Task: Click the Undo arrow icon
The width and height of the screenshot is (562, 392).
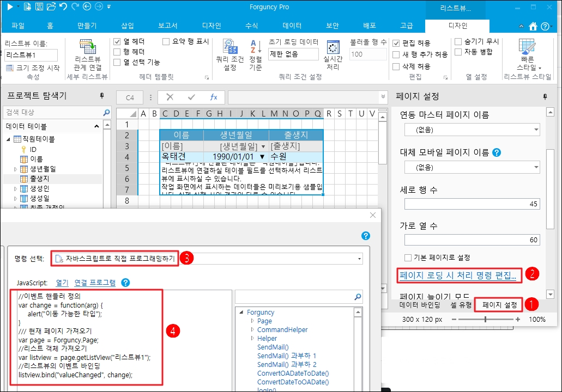Action: (62, 7)
